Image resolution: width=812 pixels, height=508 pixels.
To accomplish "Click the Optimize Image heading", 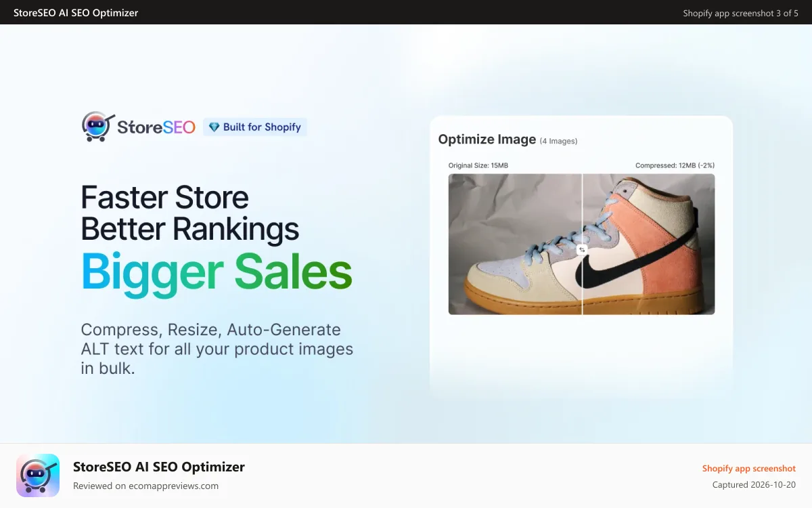I will tap(487, 139).
